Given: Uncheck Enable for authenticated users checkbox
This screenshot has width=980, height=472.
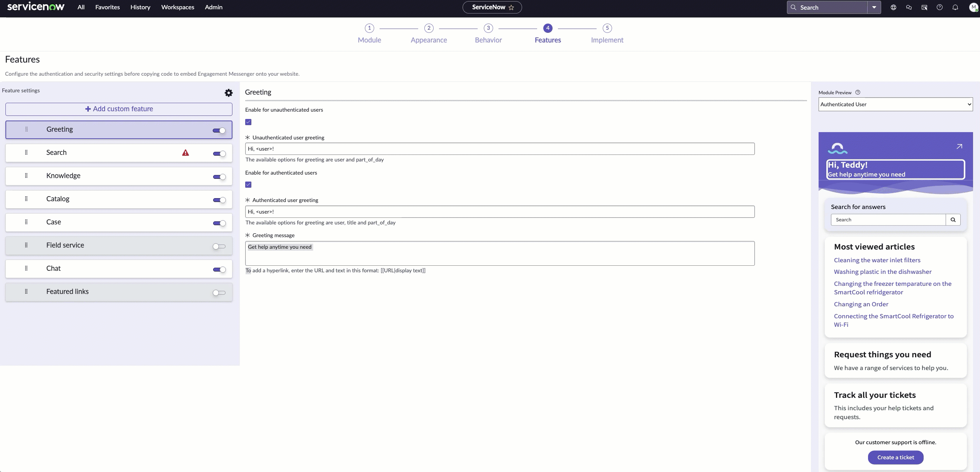Looking at the screenshot, I should click(x=248, y=185).
